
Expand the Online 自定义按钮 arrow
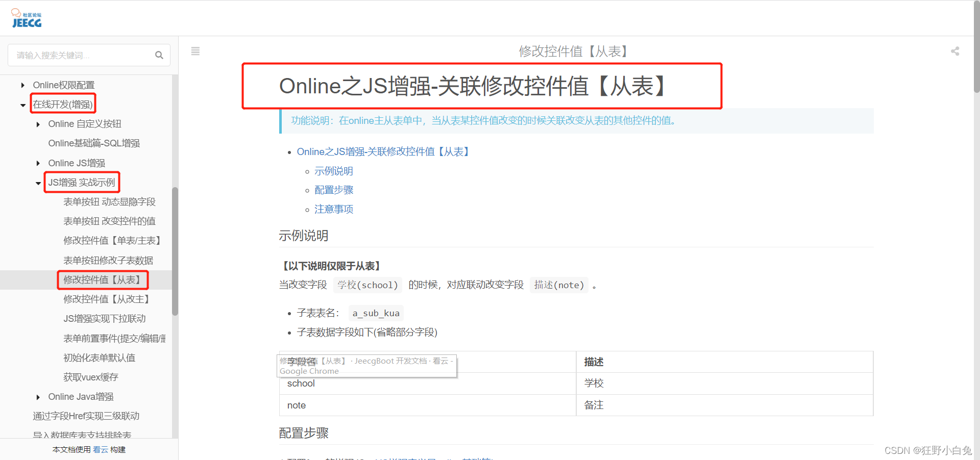click(38, 124)
